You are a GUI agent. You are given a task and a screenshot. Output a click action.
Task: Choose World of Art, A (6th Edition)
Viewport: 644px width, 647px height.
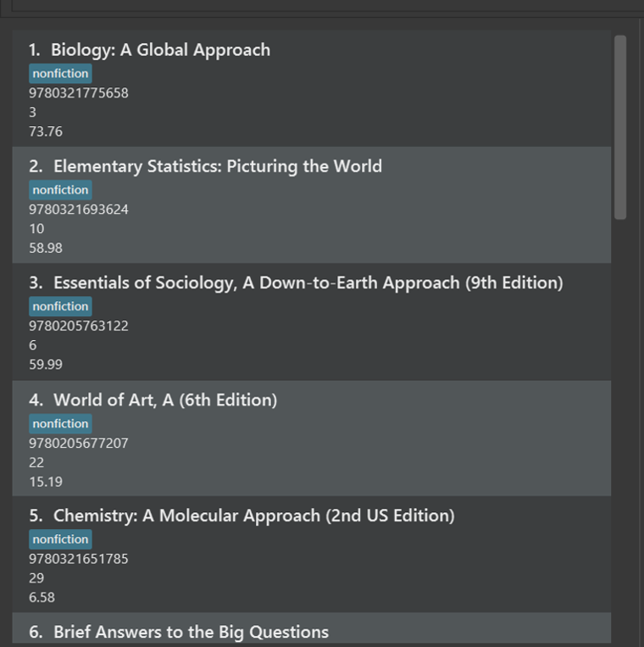tap(165, 400)
